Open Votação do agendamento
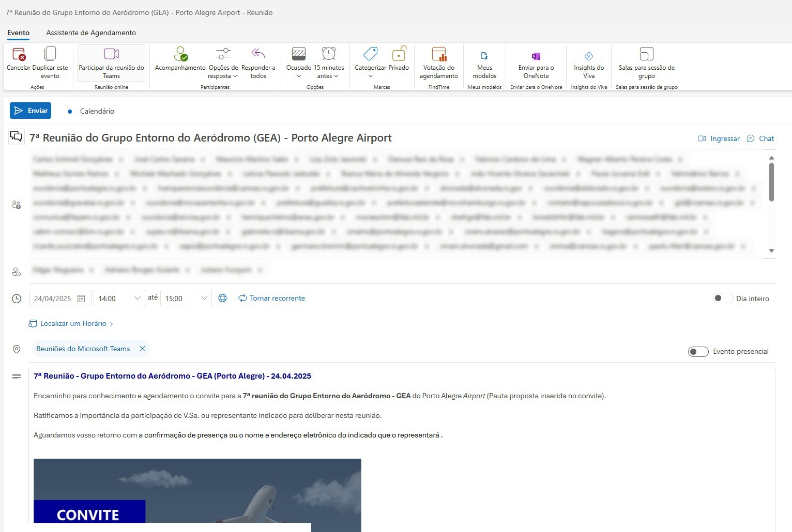This screenshot has height=532, width=792. [438, 62]
